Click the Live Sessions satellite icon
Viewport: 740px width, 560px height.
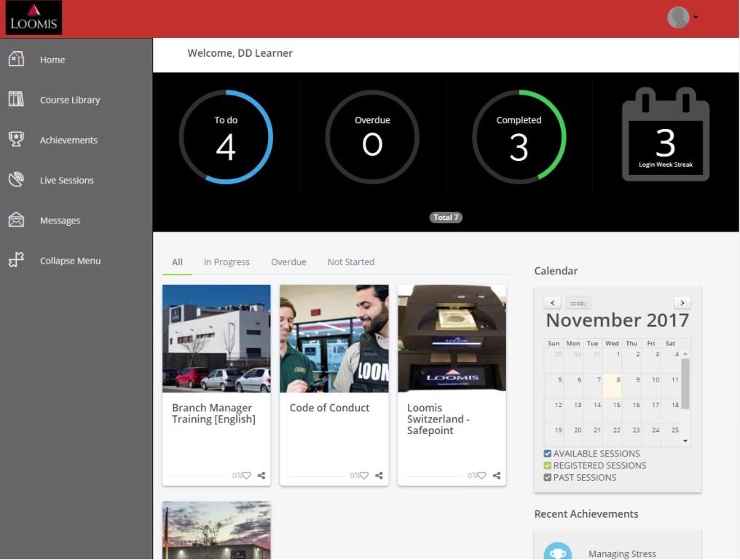[x=16, y=180]
